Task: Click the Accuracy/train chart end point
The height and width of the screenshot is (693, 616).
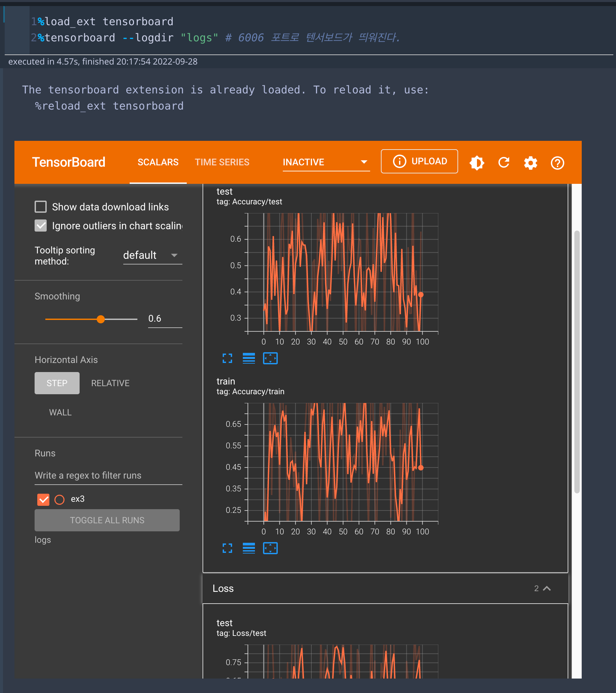Action: pyautogui.click(x=421, y=467)
